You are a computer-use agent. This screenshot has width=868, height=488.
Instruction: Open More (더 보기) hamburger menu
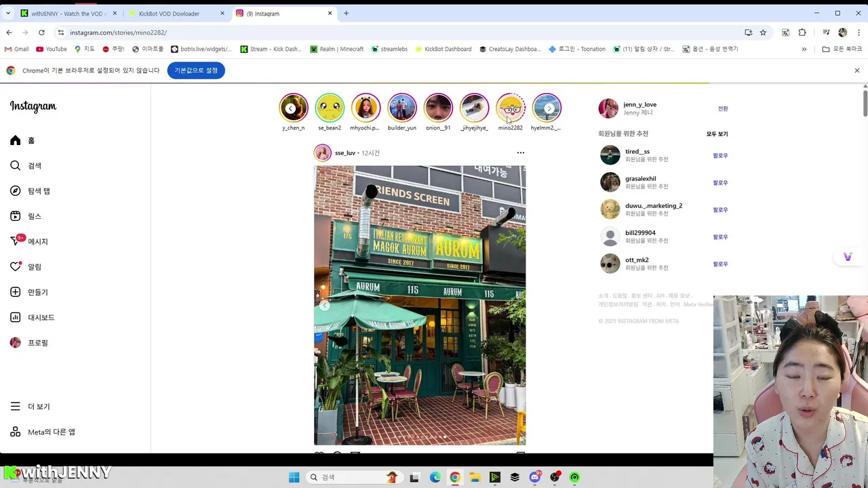(30, 407)
